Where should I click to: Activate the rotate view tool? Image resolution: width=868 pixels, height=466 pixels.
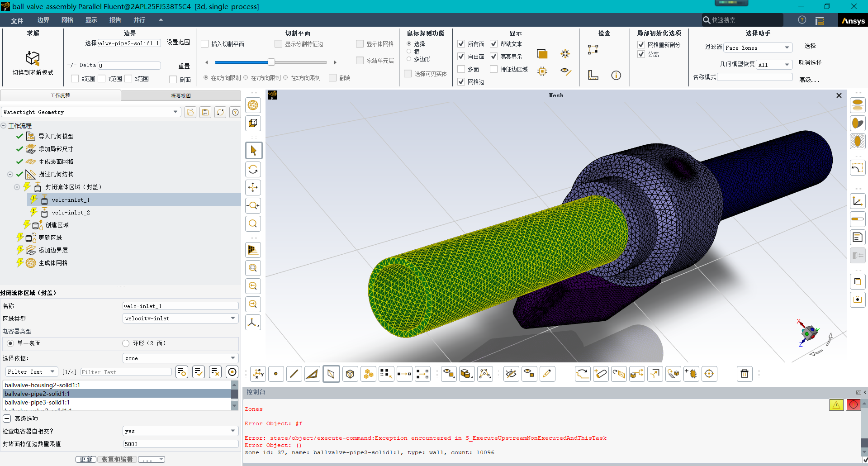253,169
